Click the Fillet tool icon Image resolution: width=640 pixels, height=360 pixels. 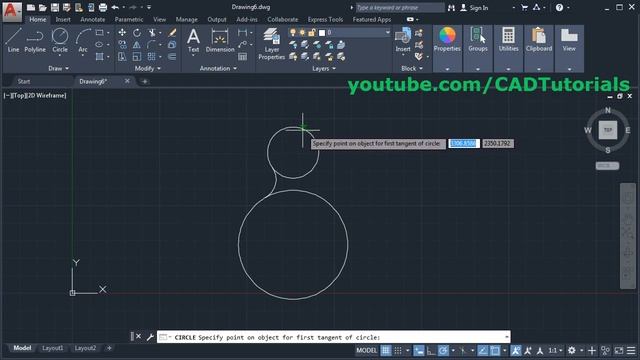click(x=152, y=44)
